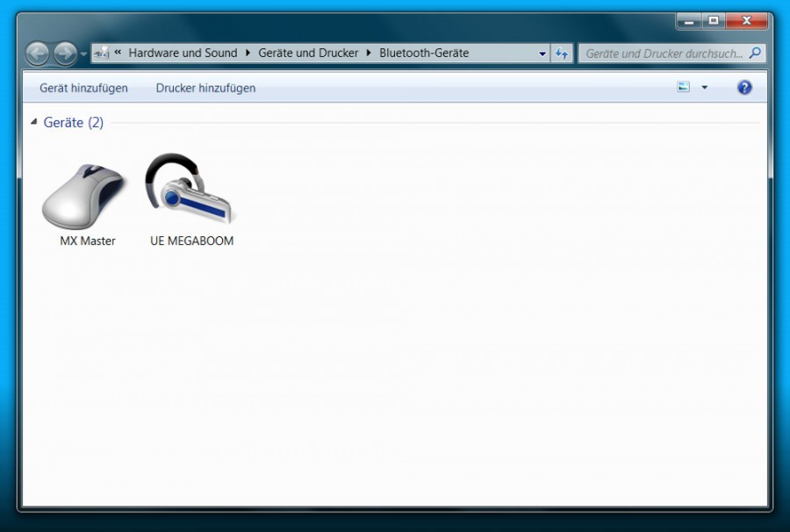
Task: Go back with the Back arrow button
Action: tap(38, 54)
